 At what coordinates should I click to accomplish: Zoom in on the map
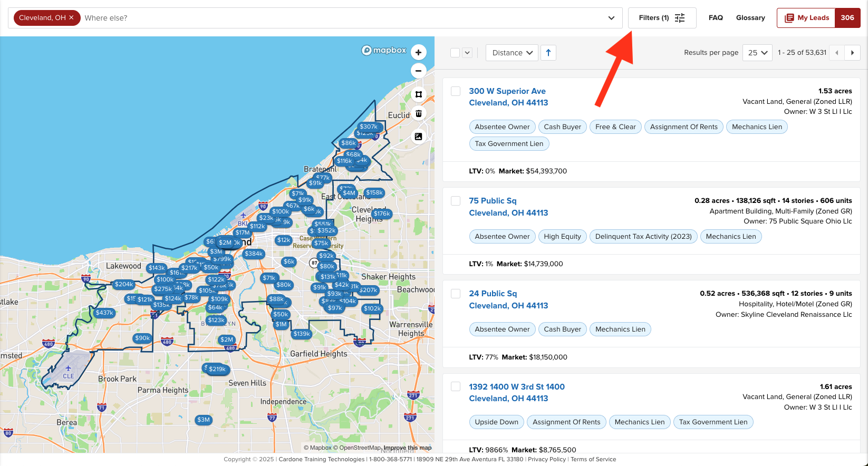coord(418,52)
